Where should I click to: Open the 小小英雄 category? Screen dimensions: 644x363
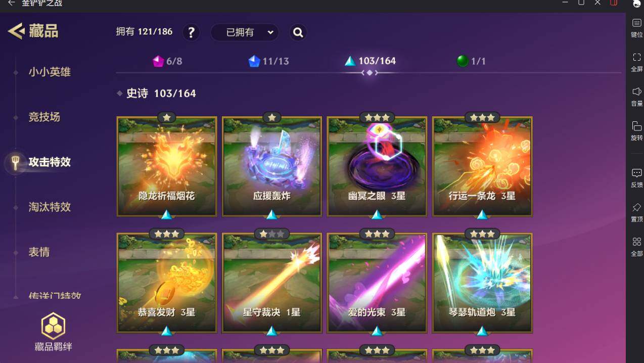[50, 72]
